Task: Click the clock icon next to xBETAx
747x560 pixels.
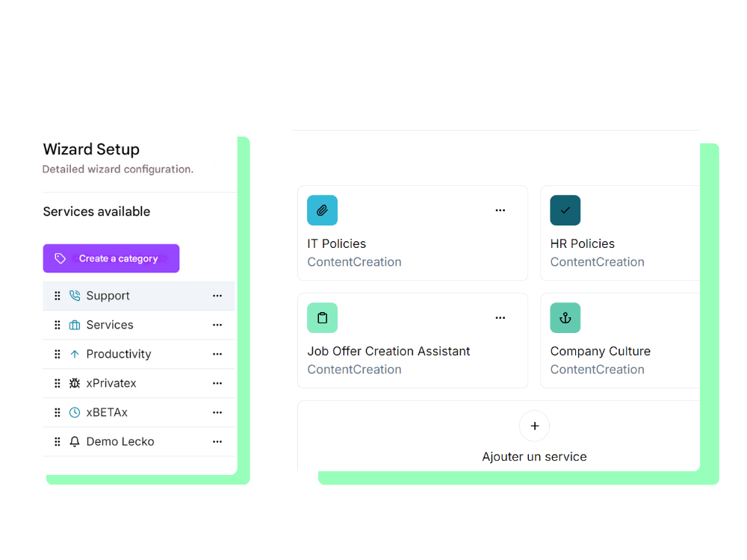Action: [x=75, y=412]
